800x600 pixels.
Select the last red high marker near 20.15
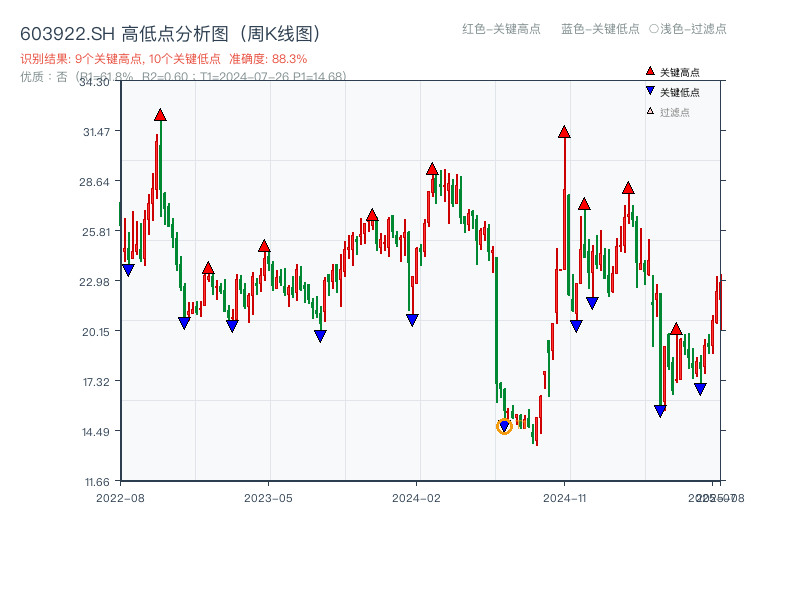point(676,329)
